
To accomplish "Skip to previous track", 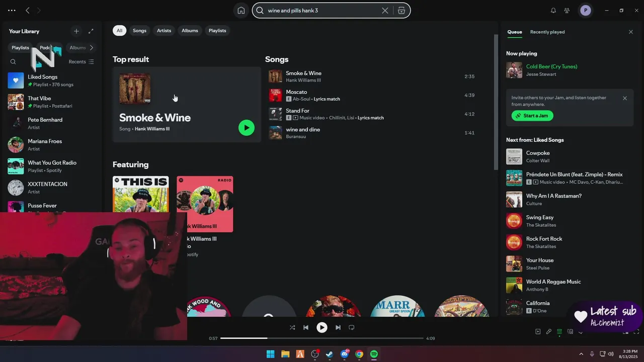I will 306,327.
